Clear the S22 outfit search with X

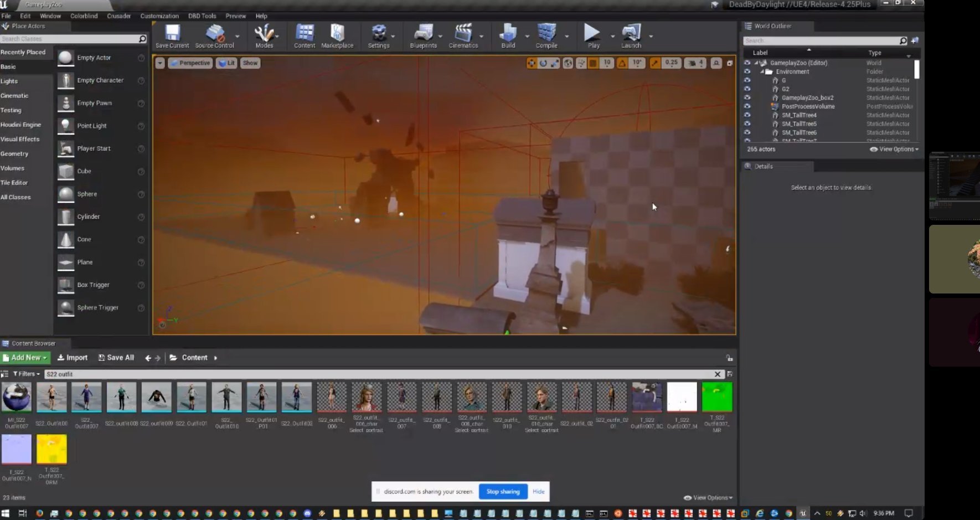click(x=718, y=374)
